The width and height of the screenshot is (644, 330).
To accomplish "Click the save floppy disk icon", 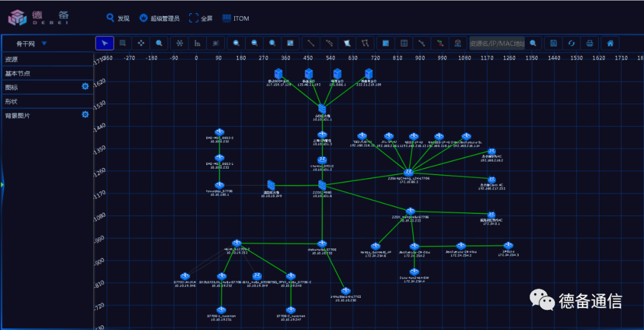I will click(x=553, y=43).
